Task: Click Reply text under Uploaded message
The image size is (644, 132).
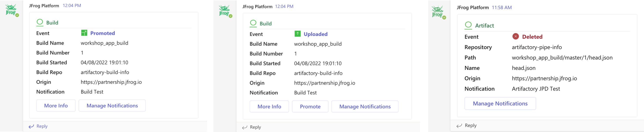Action: [255, 127]
